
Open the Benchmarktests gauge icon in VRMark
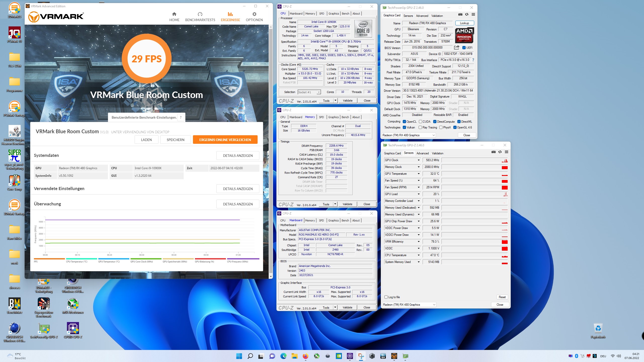200,14
